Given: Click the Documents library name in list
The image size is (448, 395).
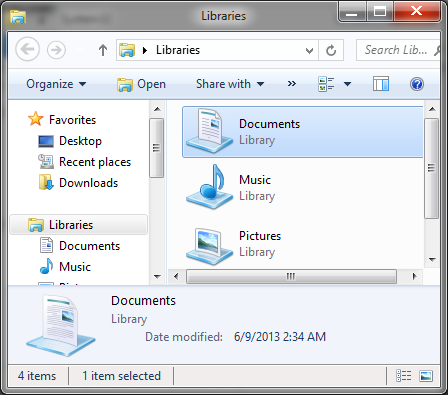Looking at the screenshot, I should point(269,124).
